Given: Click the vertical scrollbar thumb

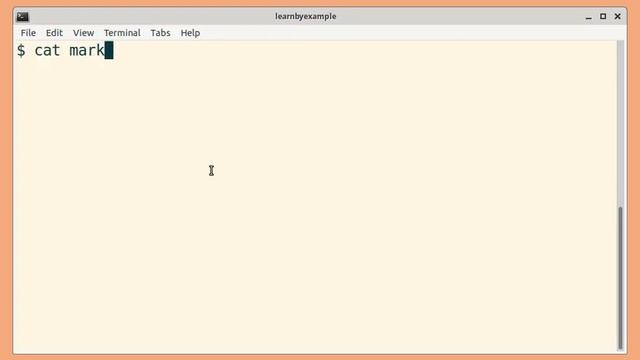Looking at the screenshot, I should coord(620,278).
